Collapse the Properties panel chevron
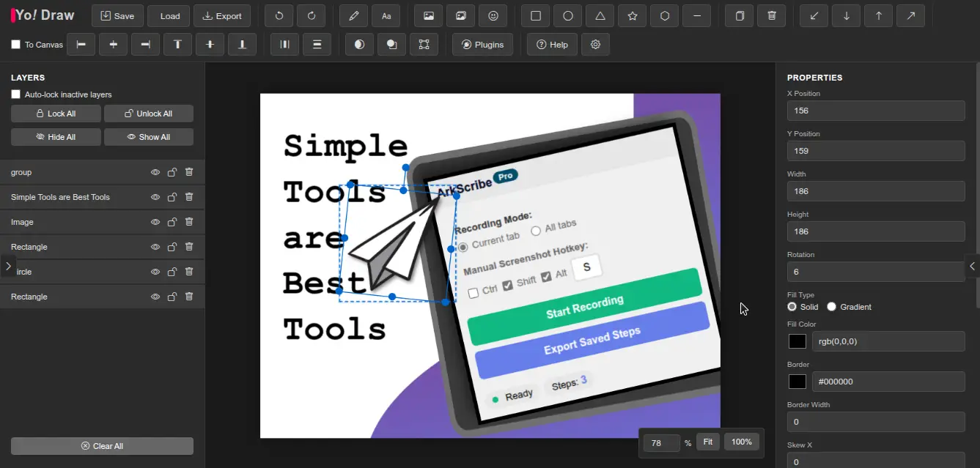The width and height of the screenshot is (980, 468). (x=973, y=267)
